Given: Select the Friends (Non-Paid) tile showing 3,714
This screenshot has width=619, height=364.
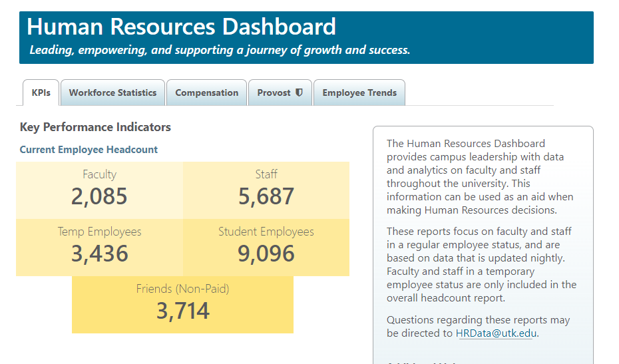Looking at the screenshot, I should (182, 304).
